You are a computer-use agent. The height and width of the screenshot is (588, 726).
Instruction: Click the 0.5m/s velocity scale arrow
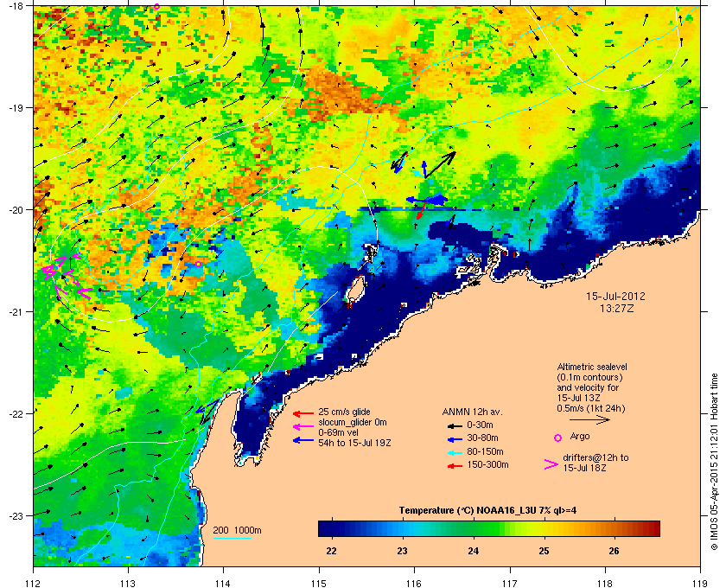pos(589,419)
